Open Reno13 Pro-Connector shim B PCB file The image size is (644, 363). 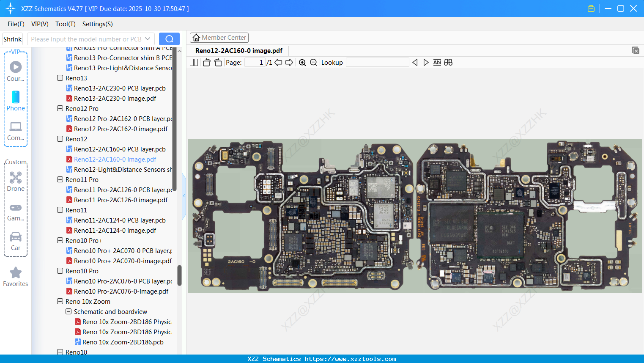point(119,58)
